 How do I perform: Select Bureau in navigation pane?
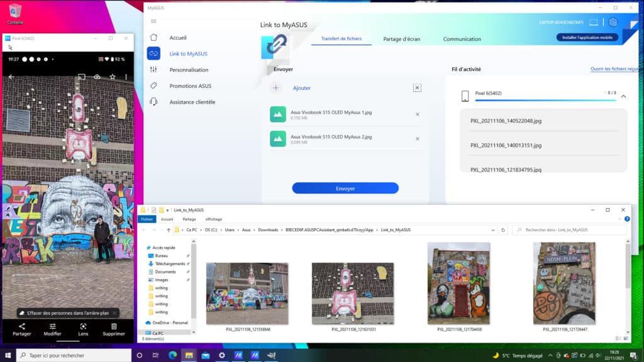click(161, 256)
